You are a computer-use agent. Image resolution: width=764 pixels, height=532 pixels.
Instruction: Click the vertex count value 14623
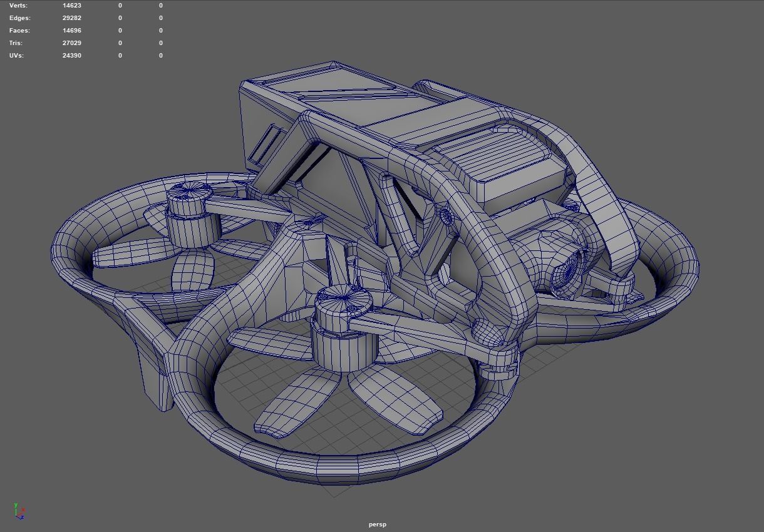72,5
